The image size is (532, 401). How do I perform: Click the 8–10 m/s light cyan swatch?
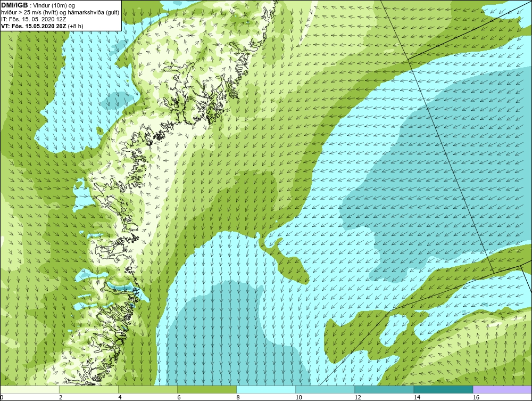coord(266,389)
